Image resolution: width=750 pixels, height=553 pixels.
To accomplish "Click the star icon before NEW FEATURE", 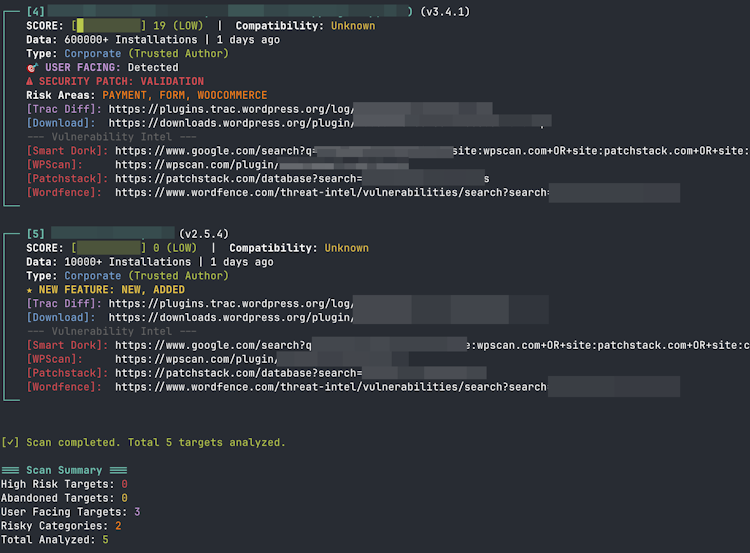I will pos(30,290).
